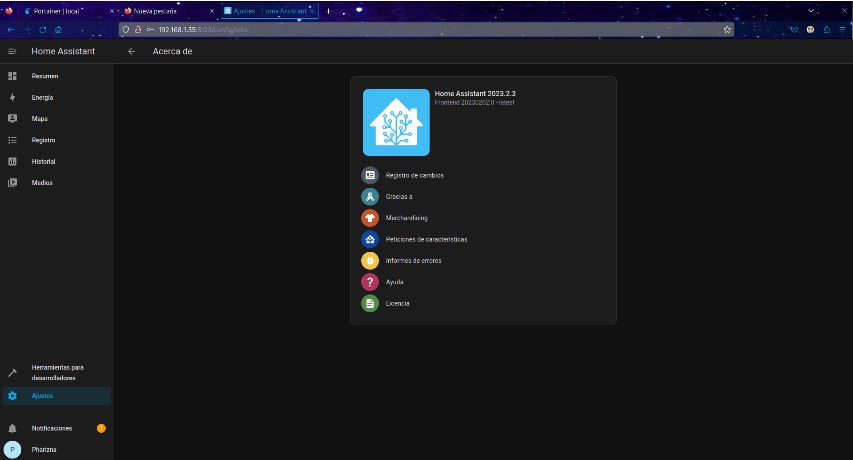Viewport: 853px width, 460px height.
Task: Collapse the Home Assistant sidebar menu icon
Action: click(12, 51)
